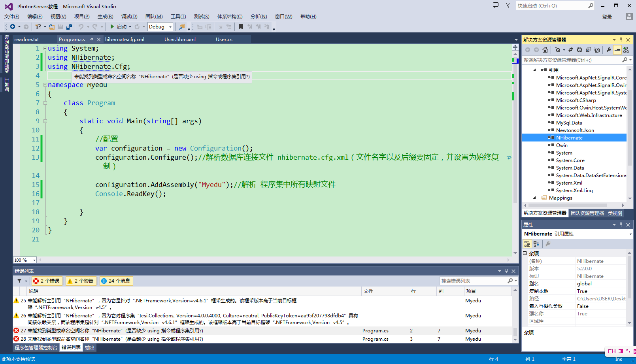Toggle show all files in Solution Explorer
Viewport: 636px width, 364px height.
pos(597,50)
